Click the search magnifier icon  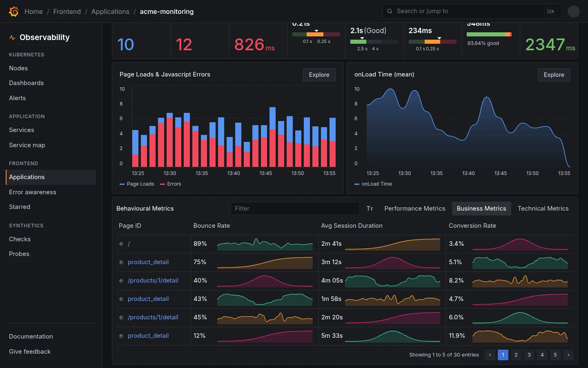click(390, 11)
